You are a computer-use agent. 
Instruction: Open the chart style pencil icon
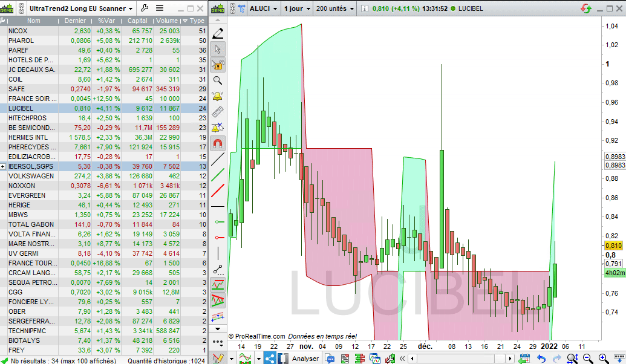click(x=218, y=358)
